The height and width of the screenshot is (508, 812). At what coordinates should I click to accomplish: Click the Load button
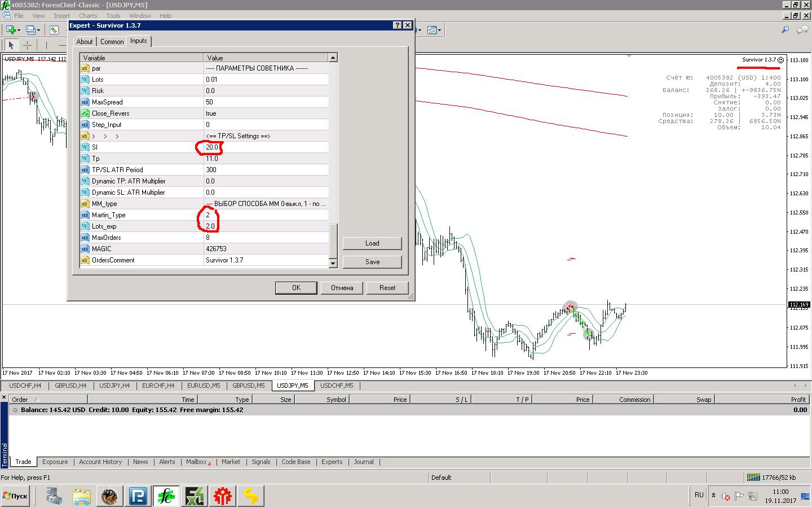[372, 243]
